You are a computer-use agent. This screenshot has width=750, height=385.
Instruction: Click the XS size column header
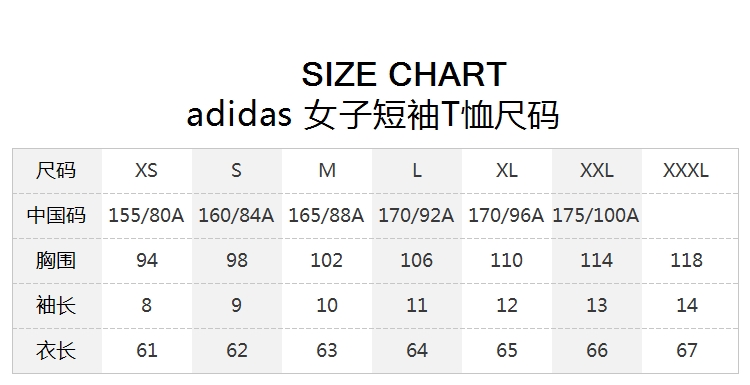[x=146, y=170]
